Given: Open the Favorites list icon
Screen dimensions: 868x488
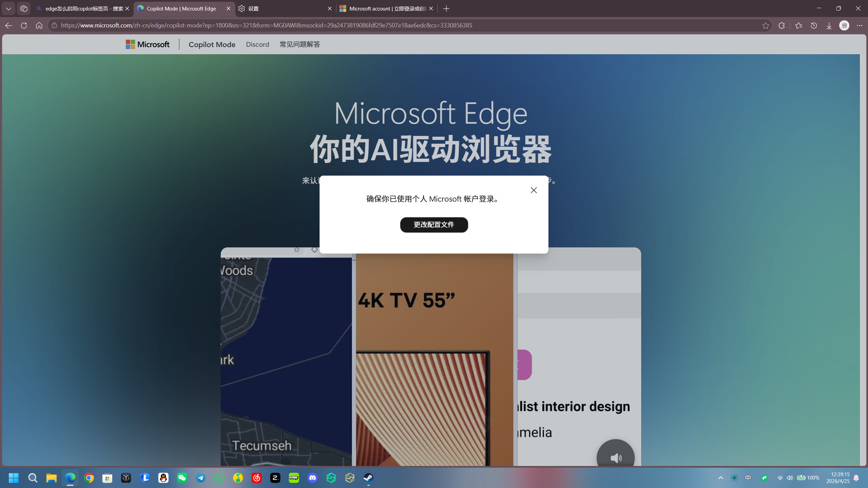Looking at the screenshot, I should 798,25.
